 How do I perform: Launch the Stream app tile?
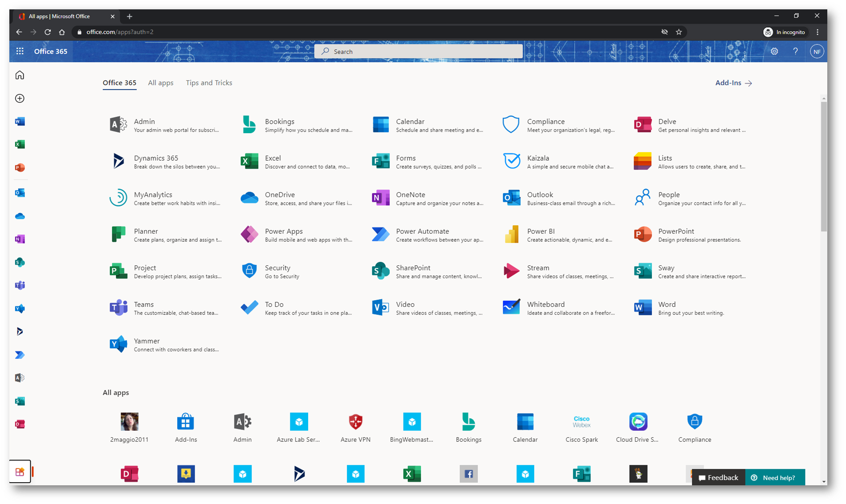[559, 271]
